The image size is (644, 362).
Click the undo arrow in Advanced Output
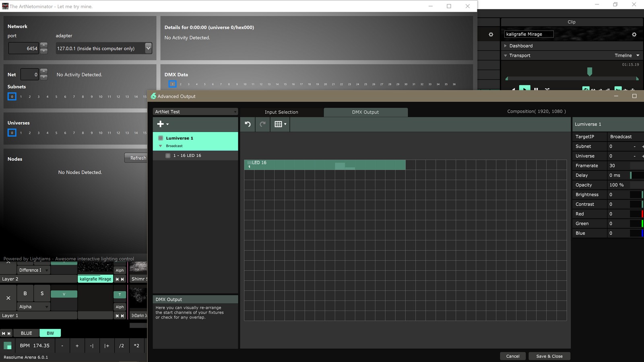(x=248, y=124)
